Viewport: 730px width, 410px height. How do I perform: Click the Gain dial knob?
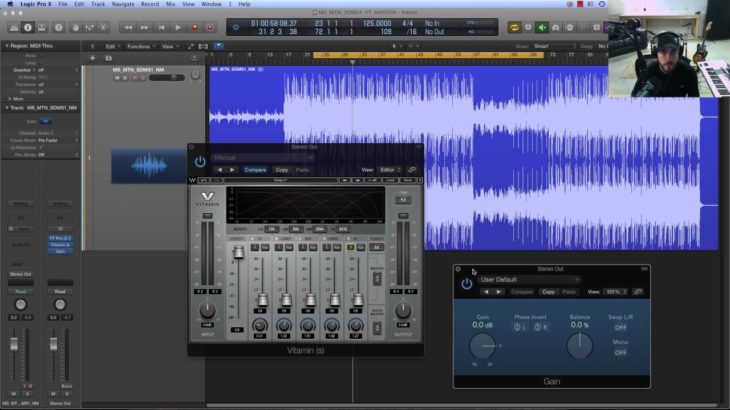point(482,346)
